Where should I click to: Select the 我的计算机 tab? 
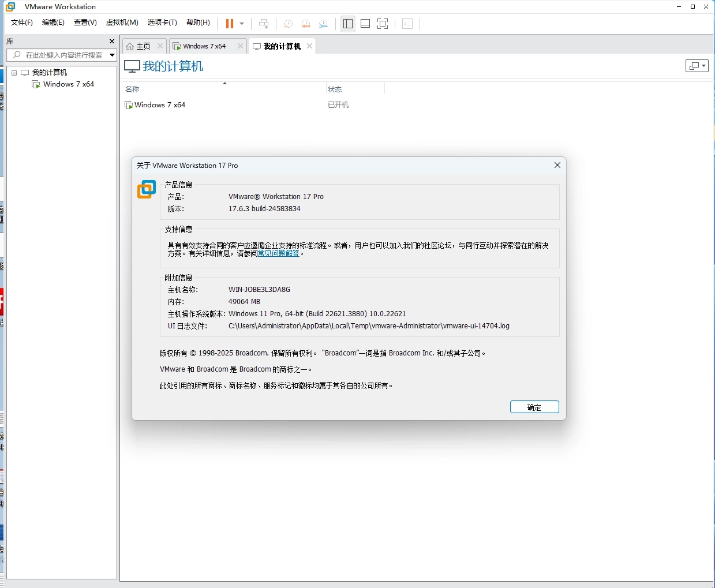[x=282, y=46]
